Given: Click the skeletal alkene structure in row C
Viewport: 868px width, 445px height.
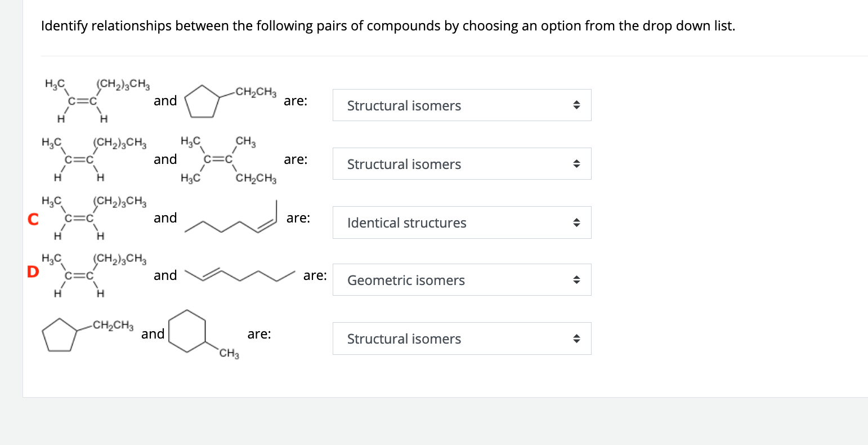Looking at the screenshot, I should click(231, 219).
